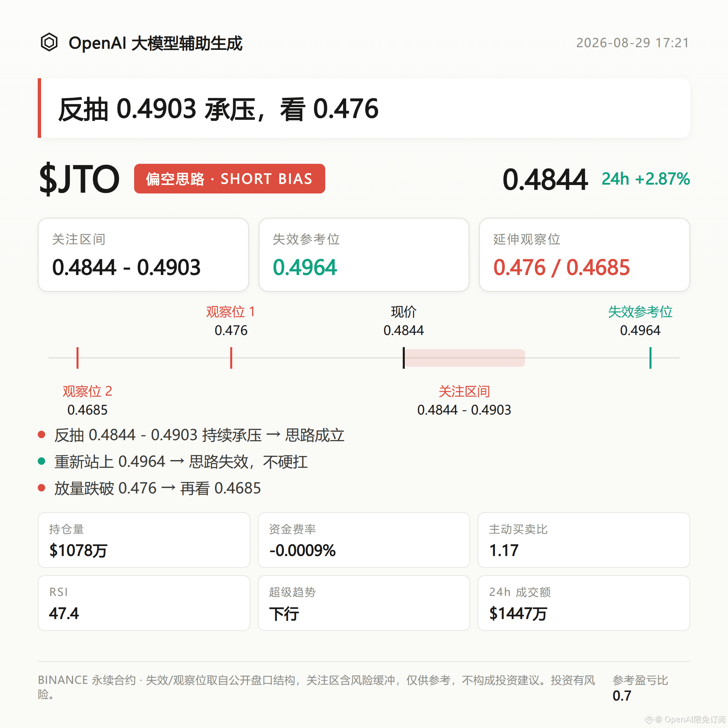This screenshot has width=728, height=728.
Task: Click the bullet line "放量跌破 0.476 → 再看 0.4685"
Action: [157, 488]
